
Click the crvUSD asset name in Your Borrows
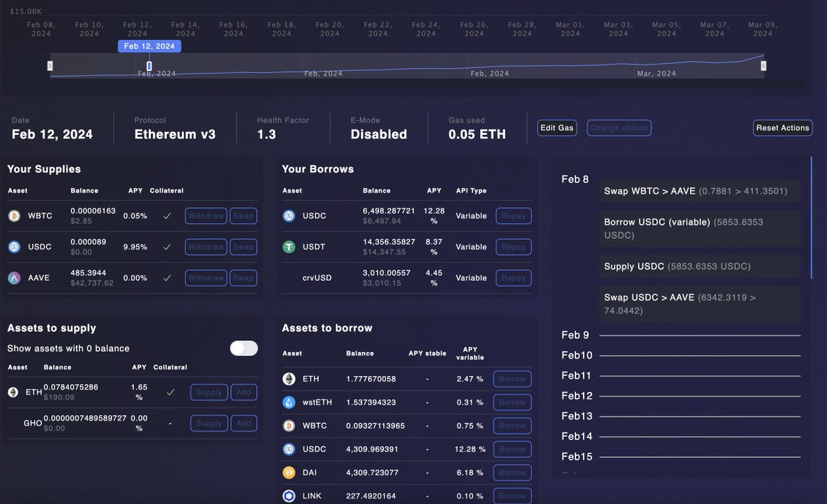click(x=317, y=278)
